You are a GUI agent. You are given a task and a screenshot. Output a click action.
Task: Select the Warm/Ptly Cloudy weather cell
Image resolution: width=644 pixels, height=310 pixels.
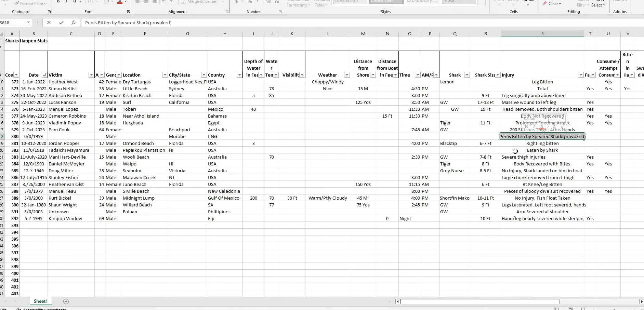coord(328,198)
